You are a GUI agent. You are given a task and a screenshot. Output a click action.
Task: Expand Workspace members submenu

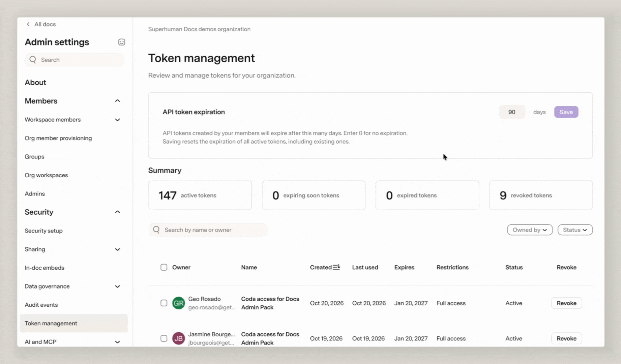point(117,120)
